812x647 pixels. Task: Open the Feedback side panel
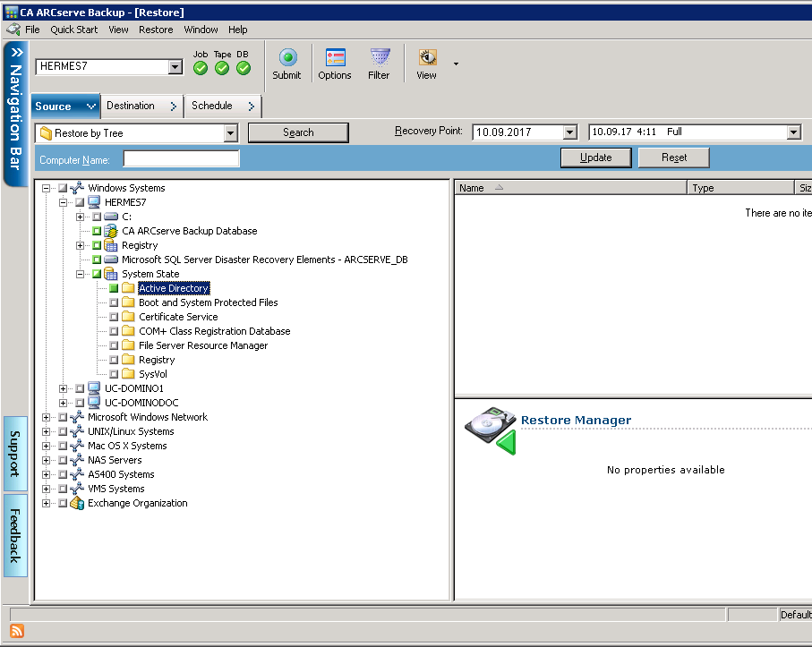point(15,535)
